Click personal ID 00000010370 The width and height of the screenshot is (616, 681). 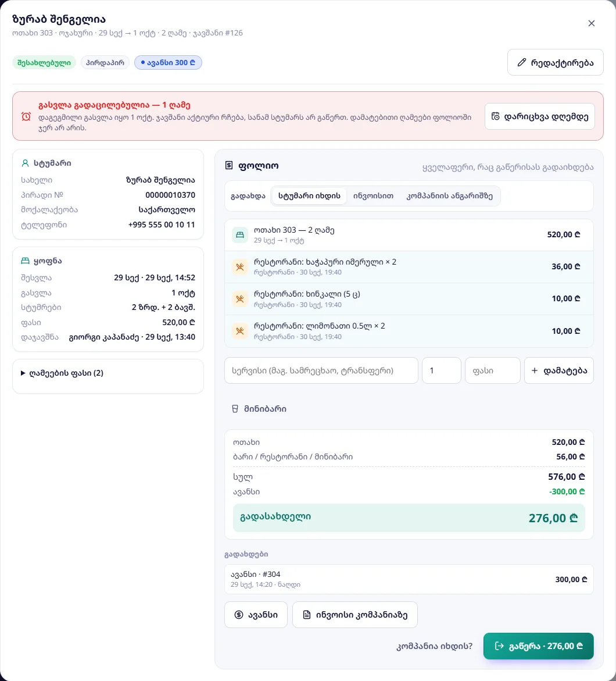[x=170, y=195]
